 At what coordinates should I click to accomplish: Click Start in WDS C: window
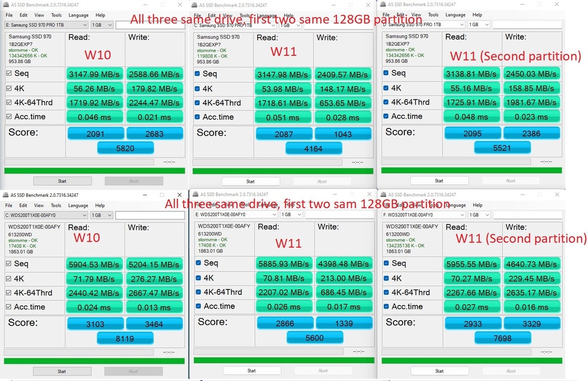click(62, 371)
